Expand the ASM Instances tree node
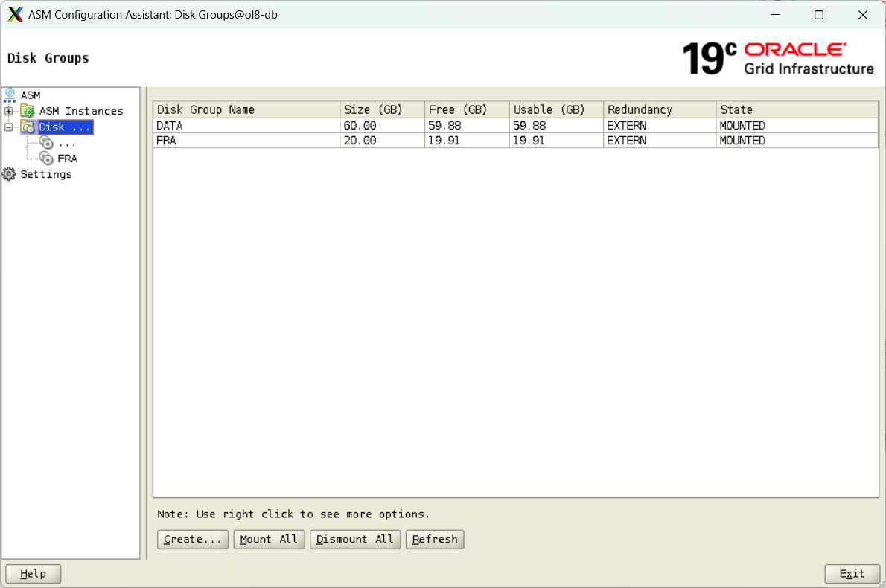Screen dimensions: 886x588 (x=8, y=112)
